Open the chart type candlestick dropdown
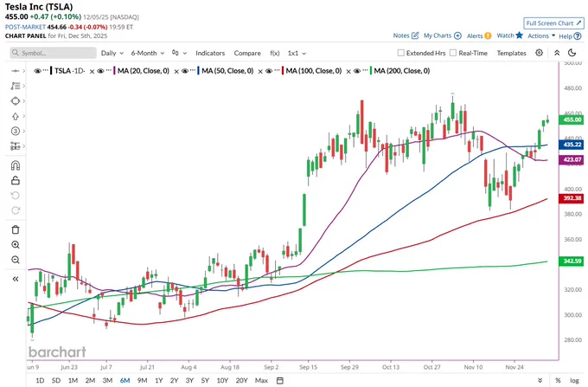 (179, 53)
